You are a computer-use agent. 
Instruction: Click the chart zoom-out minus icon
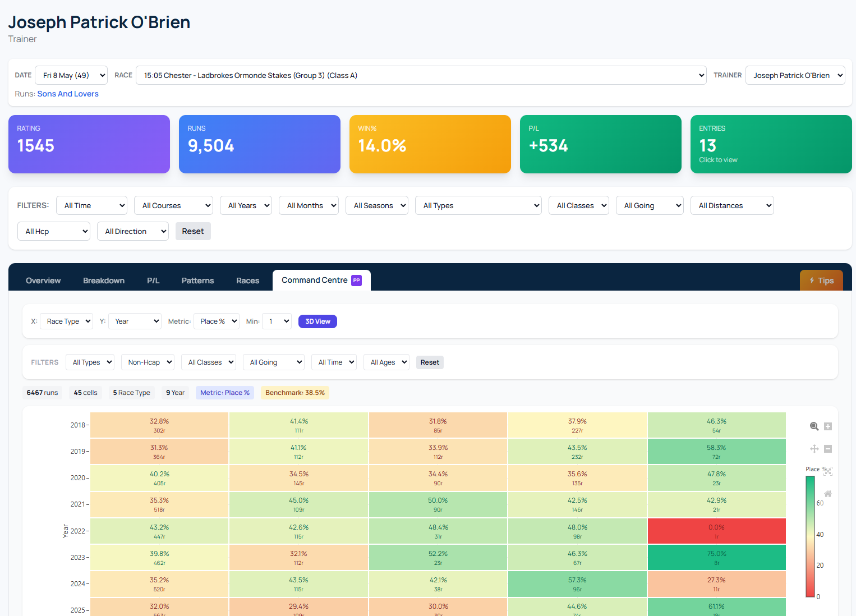click(828, 449)
